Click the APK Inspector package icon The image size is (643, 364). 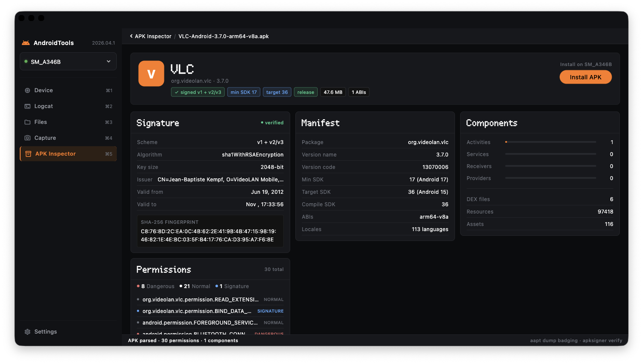pos(28,154)
